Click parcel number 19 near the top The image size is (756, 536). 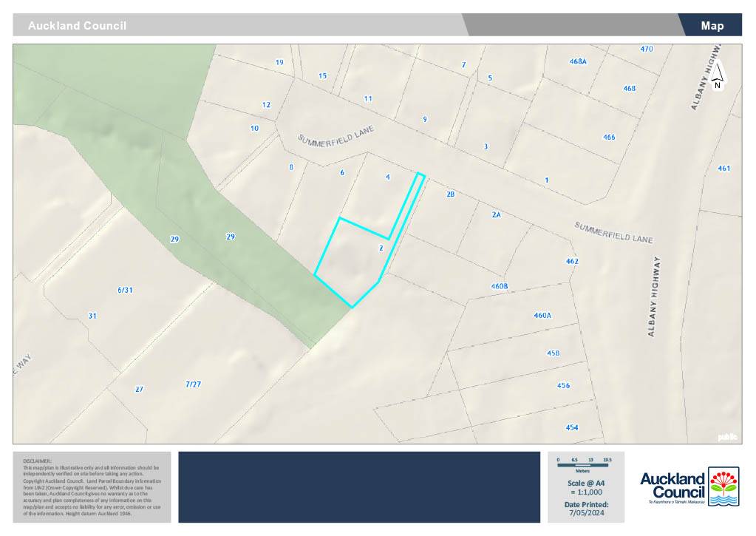[279, 62]
